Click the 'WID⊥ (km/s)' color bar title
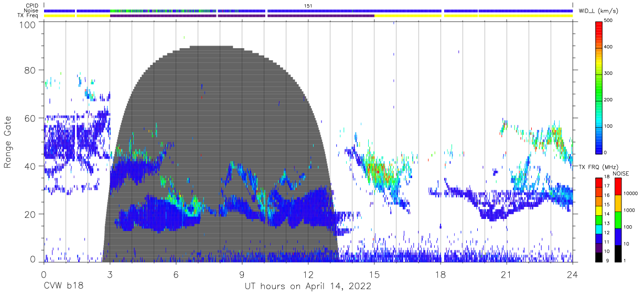Screen dimensions: 644x297 (598, 10)
